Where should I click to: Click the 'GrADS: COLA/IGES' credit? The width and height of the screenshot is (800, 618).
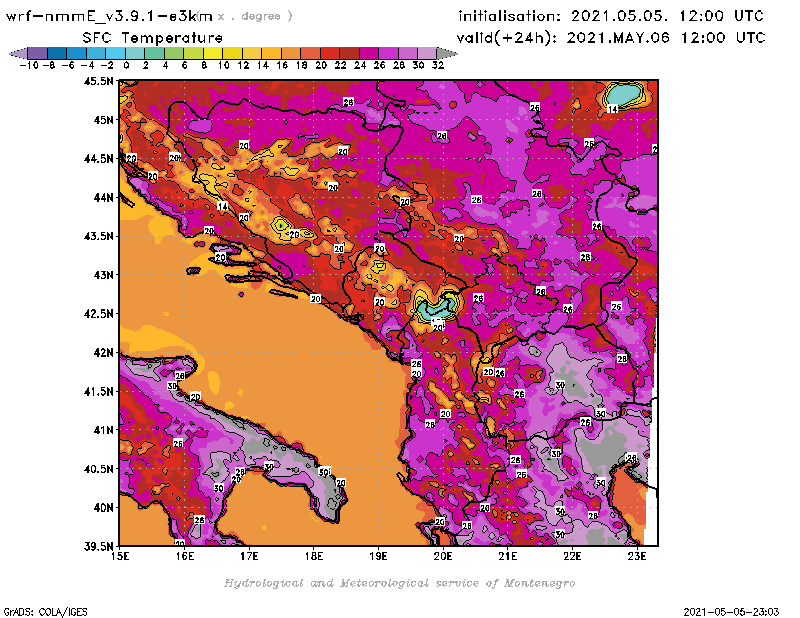(x=45, y=612)
